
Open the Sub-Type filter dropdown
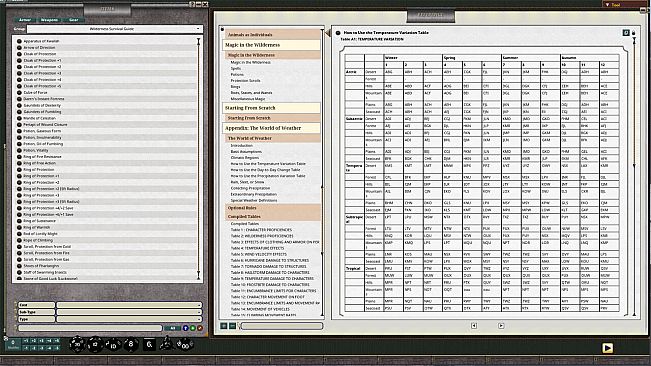(129, 312)
